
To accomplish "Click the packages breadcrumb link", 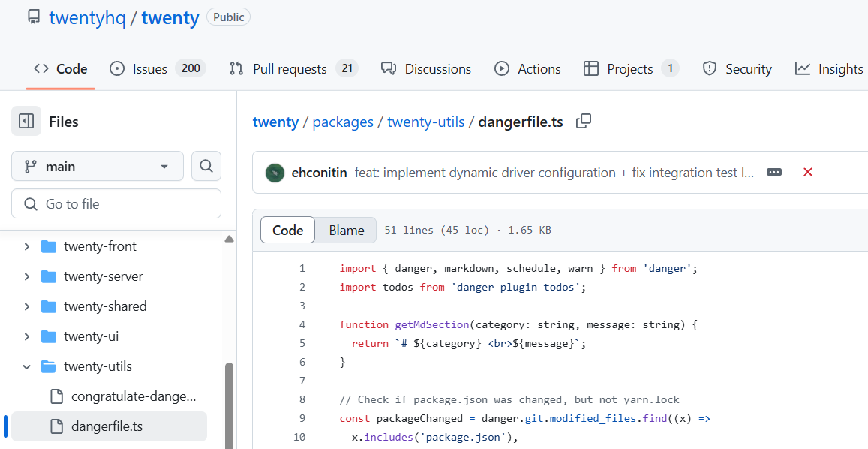I will 343,122.
